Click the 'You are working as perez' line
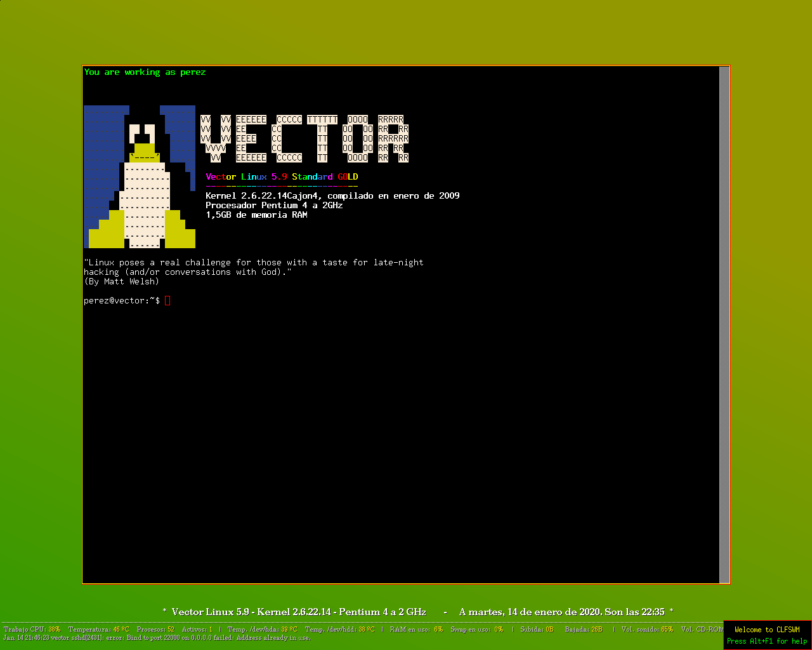812x650 pixels. tap(145, 72)
